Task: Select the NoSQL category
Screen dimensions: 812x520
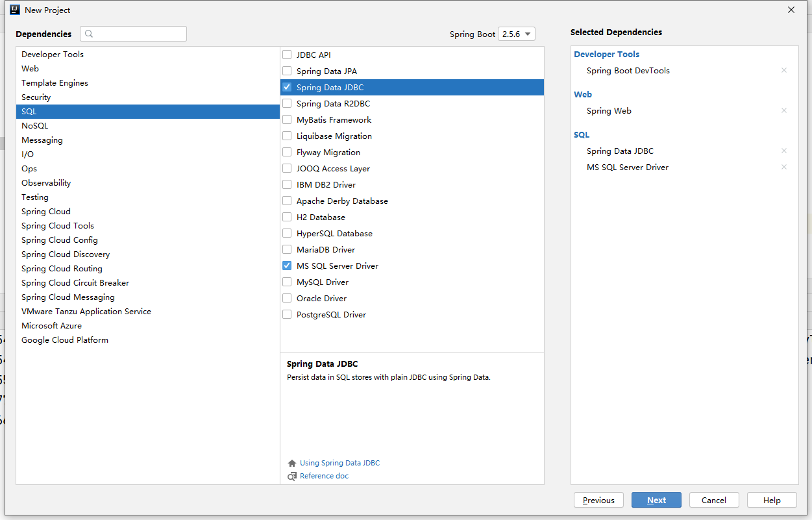Action: tap(35, 126)
